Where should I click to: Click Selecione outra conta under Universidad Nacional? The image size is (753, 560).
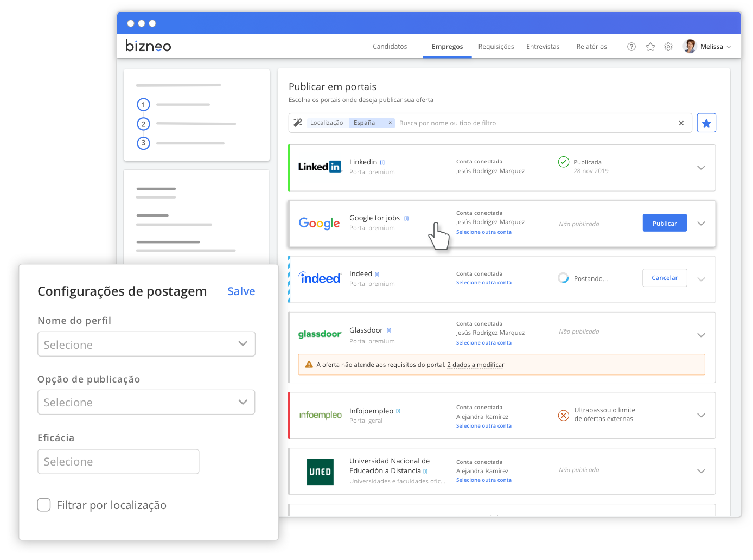[484, 480]
